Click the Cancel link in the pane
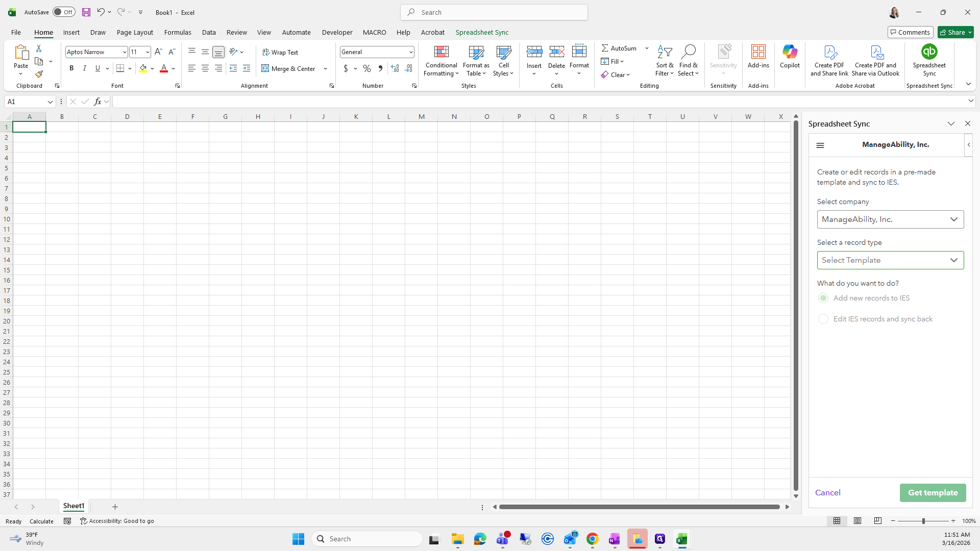Viewport: 980px width, 551px height. (x=827, y=493)
